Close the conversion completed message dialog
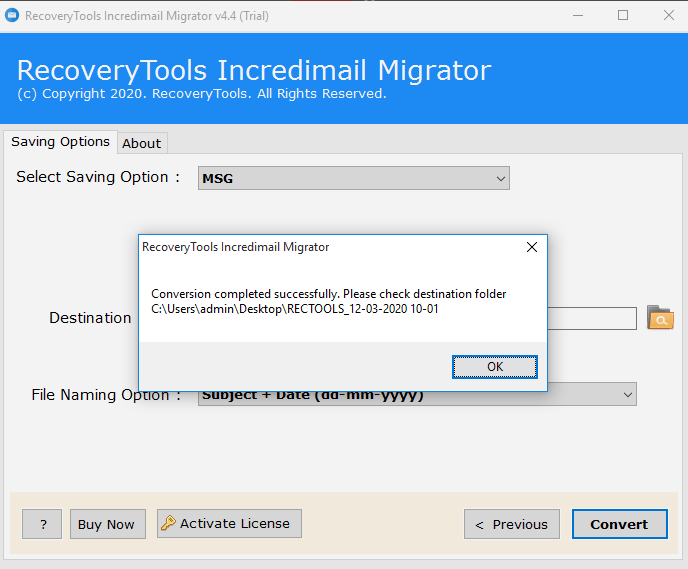 tap(532, 247)
